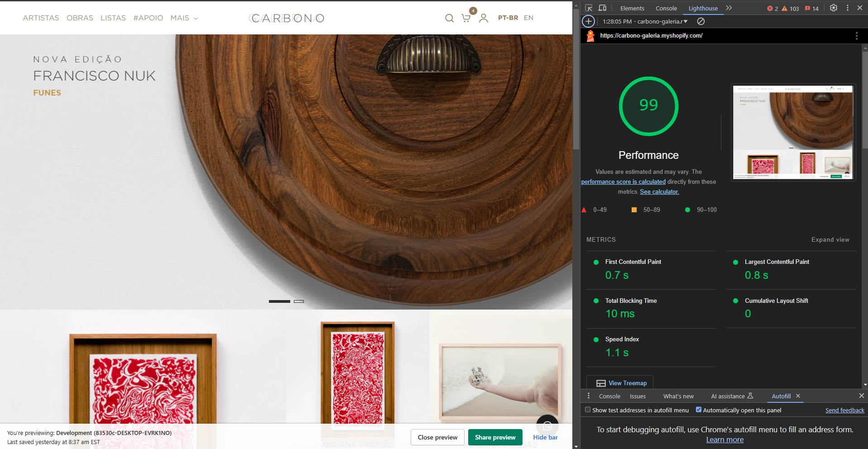Open the shopping cart icon
This screenshot has height=449, width=868.
click(466, 18)
